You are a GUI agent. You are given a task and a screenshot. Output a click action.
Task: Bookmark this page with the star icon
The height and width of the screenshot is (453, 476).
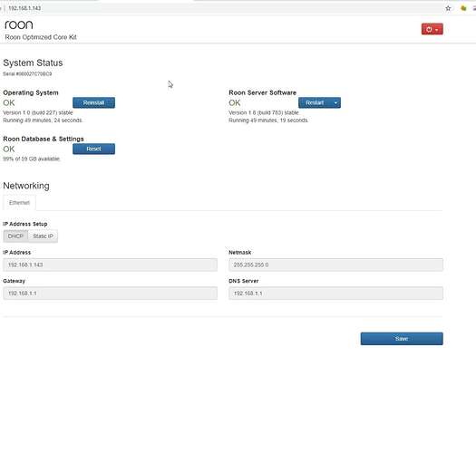[x=448, y=8]
